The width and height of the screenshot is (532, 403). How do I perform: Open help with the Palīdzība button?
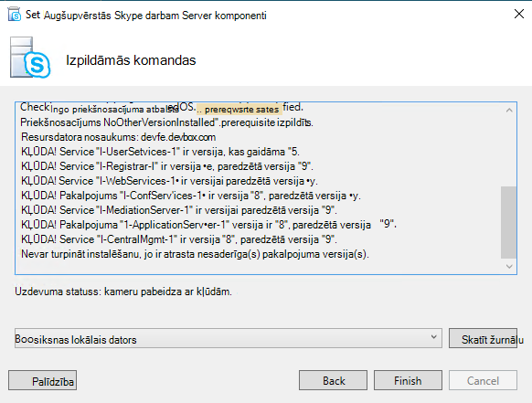pos(42,380)
